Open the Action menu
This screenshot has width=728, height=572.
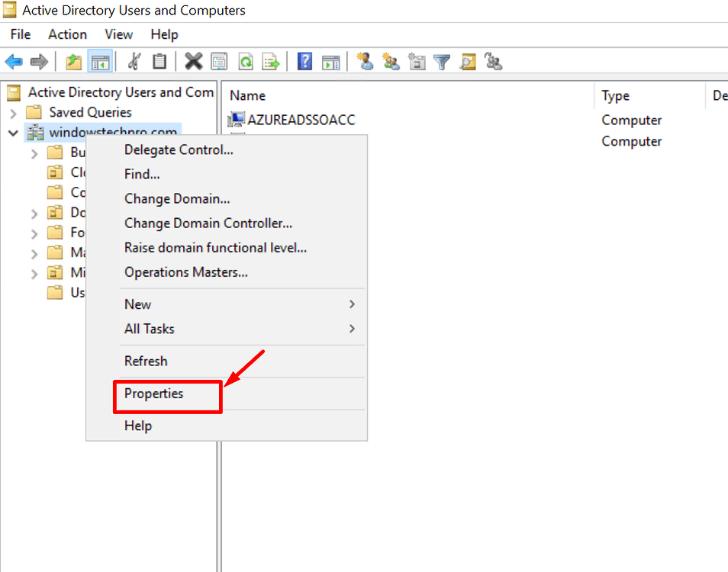click(x=67, y=34)
